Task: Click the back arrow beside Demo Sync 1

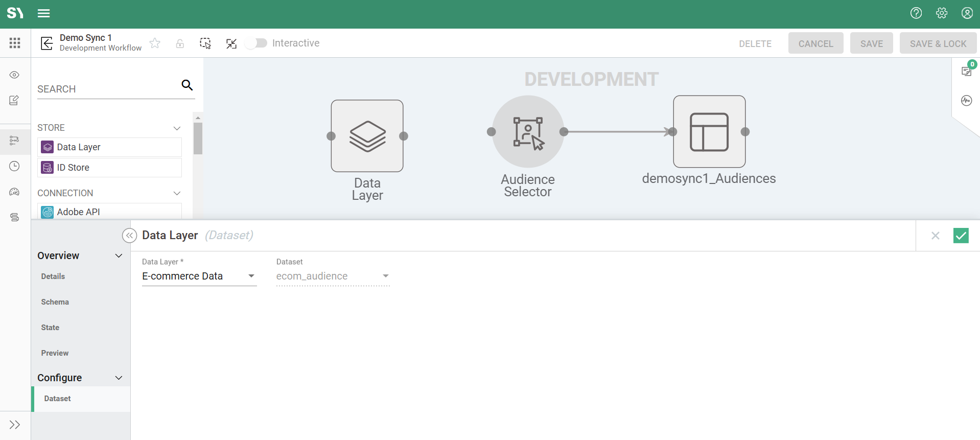Action: (x=46, y=43)
